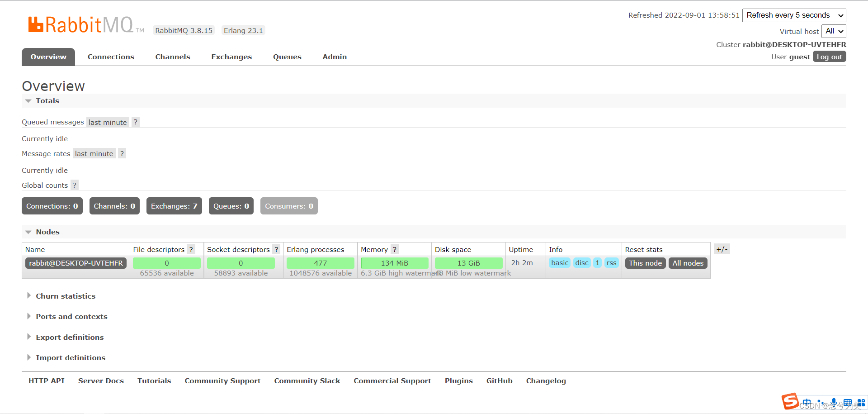This screenshot has width=868, height=414.
Task: Change Message rates last minute range
Action: click(x=94, y=154)
